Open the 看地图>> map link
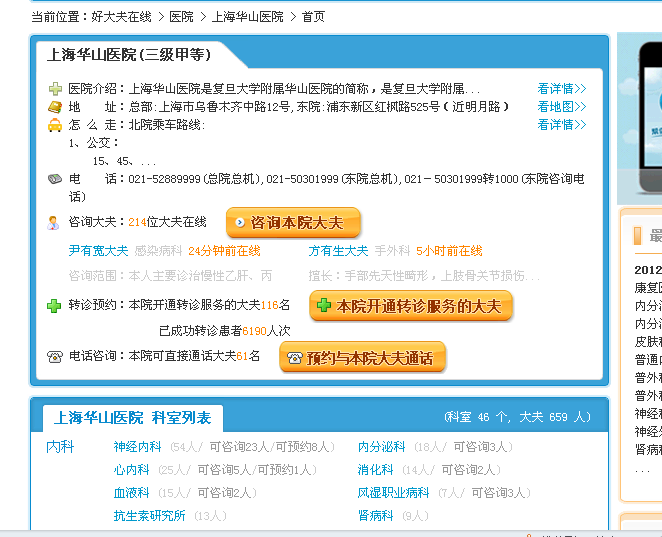This screenshot has width=662, height=537. click(562, 107)
